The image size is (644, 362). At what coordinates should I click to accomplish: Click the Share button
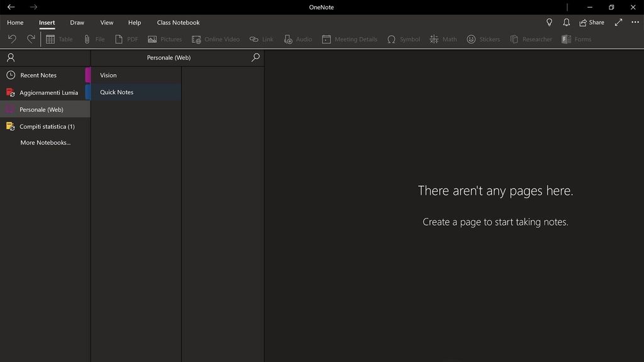coord(591,22)
